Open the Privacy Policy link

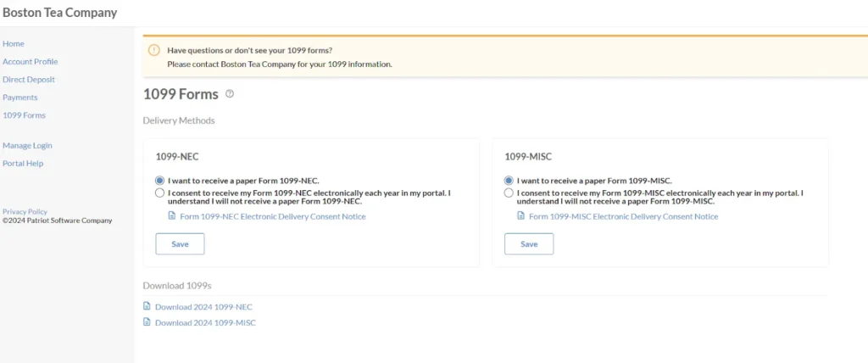point(25,212)
